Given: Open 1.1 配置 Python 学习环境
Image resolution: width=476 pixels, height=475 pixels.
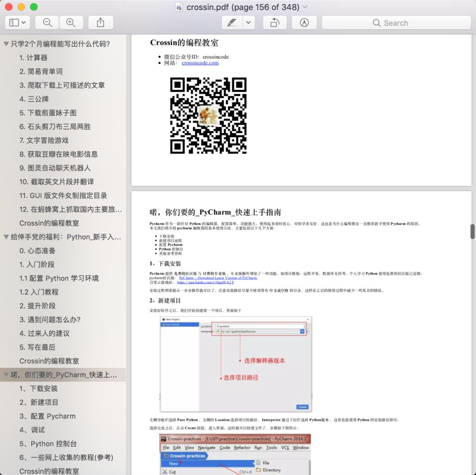Looking at the screenshot, I should (59, 278).
